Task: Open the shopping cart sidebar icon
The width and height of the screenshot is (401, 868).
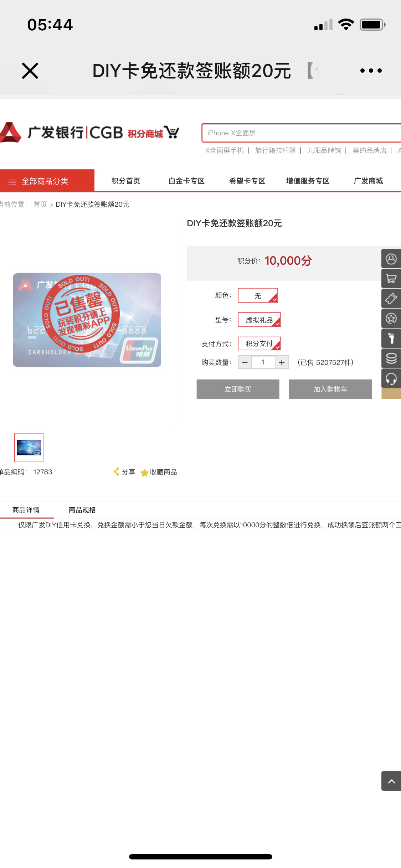Action: pyautogui.click(x=391, y=279)
